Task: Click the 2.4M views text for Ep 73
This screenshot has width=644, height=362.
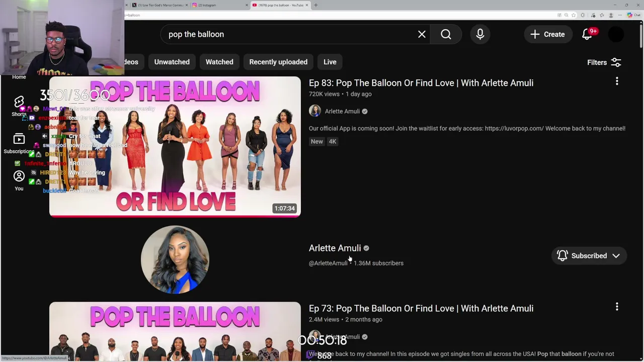Action: coord(324,319)
